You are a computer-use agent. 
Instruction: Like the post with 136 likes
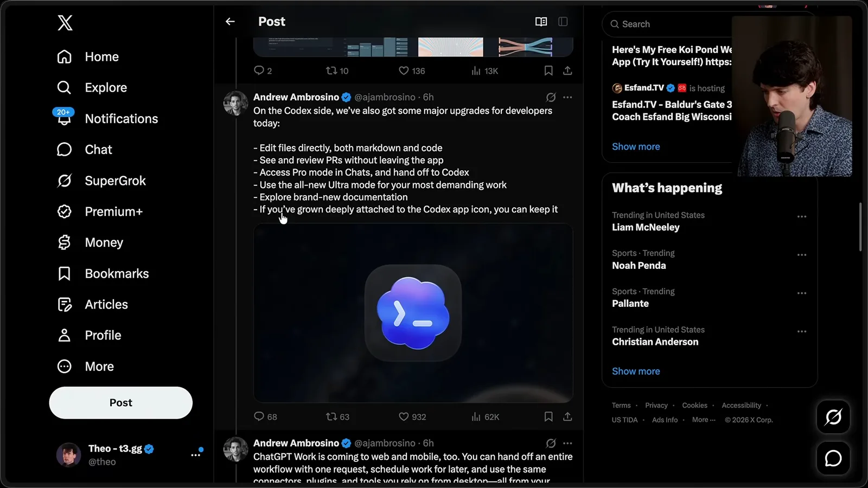[x=412, y=70]
